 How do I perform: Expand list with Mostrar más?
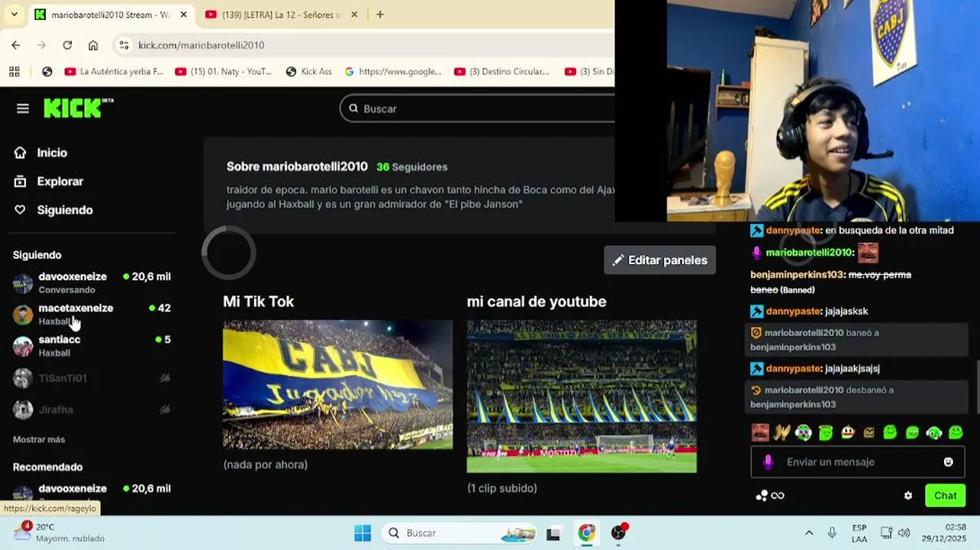(x=39, y=439)
